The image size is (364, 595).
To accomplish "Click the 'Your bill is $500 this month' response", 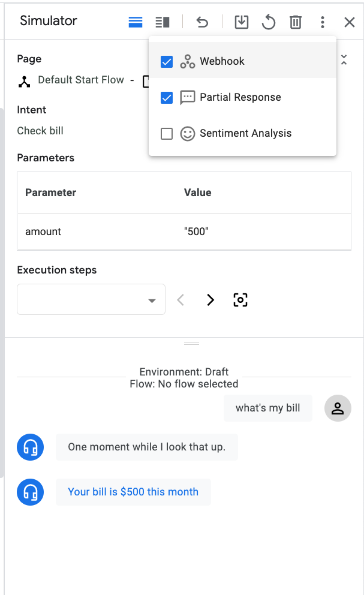I will tap(133, 492).
